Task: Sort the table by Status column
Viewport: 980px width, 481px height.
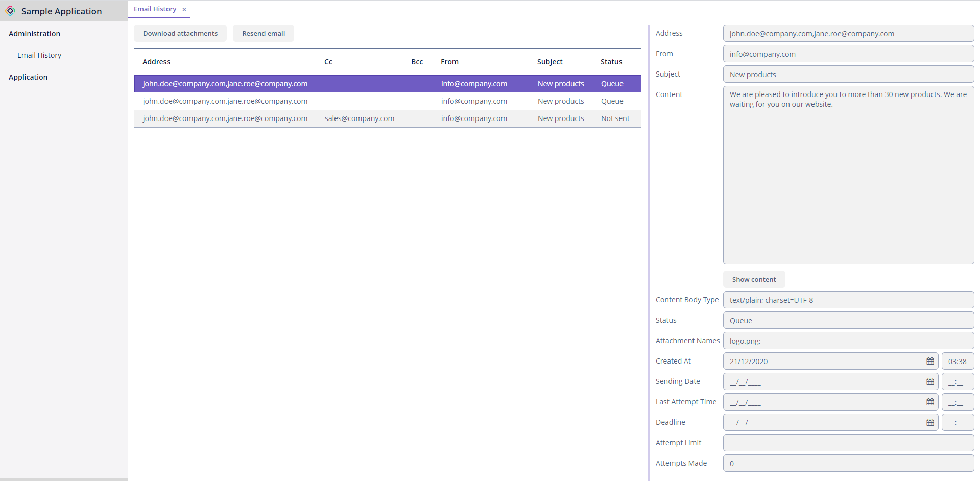Action: coord(611,62)
